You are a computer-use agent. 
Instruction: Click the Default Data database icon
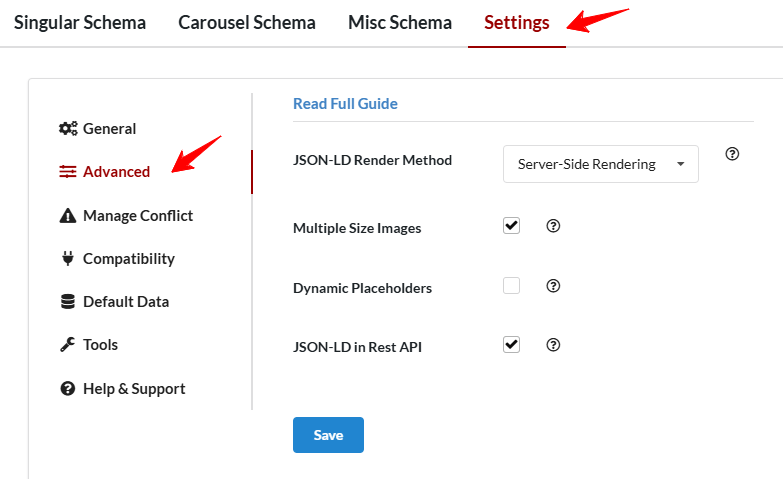click(68, 302)
